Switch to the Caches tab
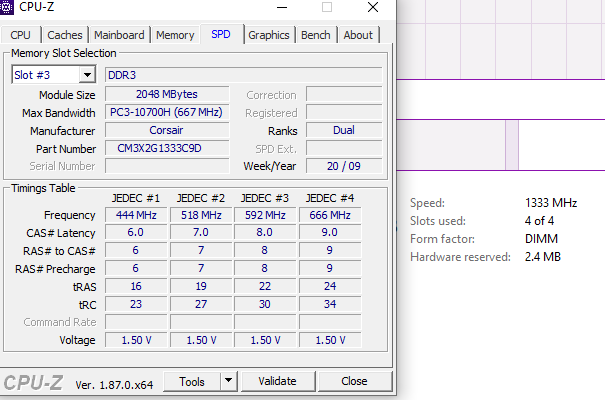The height and width of the screenshot is (400, 605). 65,35
